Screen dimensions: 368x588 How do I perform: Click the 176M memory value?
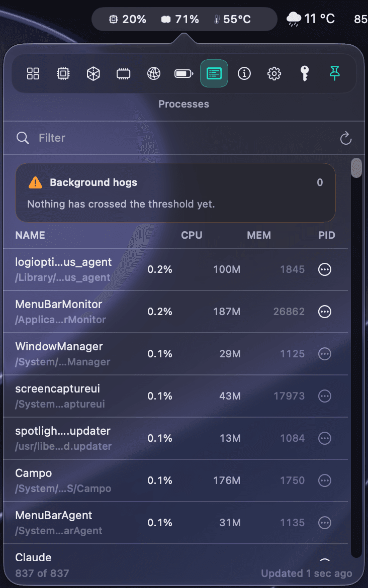(x=227, y=480)
